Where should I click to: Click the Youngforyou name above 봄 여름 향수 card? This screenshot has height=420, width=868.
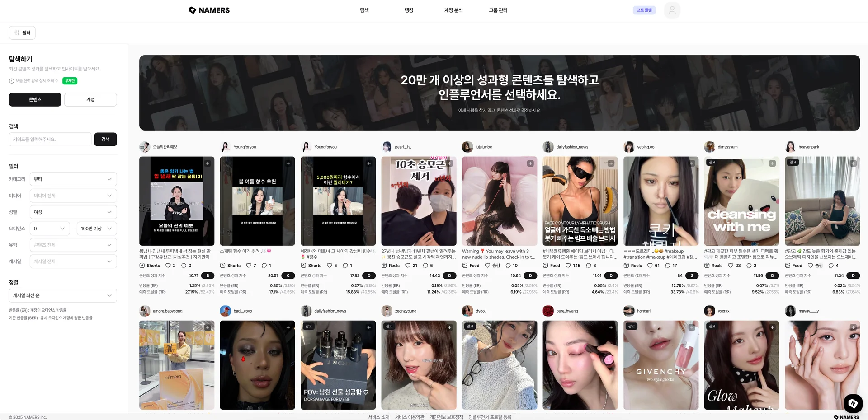click(245, 147)
